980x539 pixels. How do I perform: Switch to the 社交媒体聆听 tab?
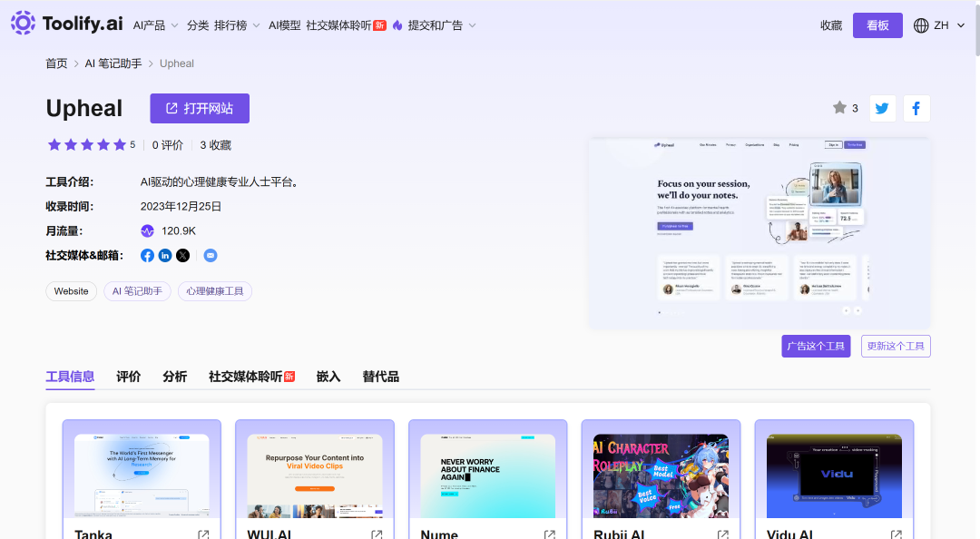(251, 377)
